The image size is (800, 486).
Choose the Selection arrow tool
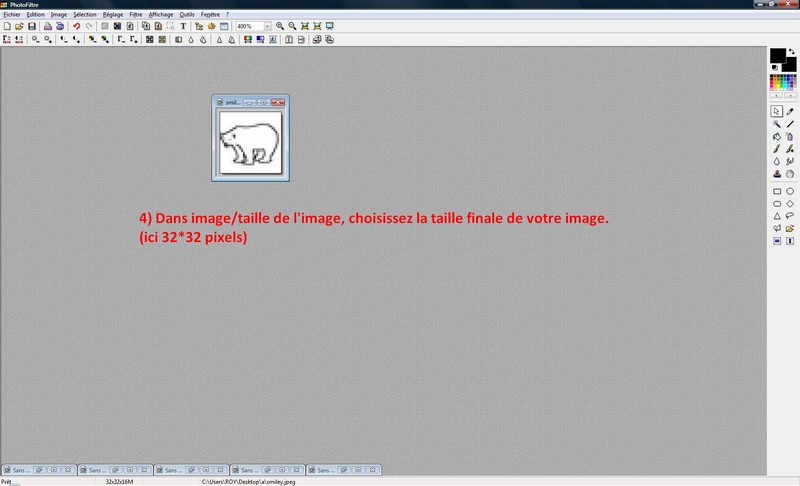777,111
